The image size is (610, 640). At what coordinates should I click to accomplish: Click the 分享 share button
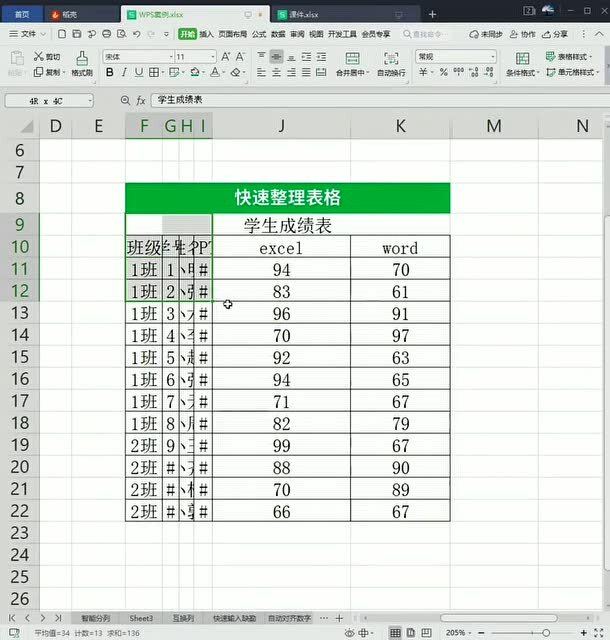click(x=554, y=34)
